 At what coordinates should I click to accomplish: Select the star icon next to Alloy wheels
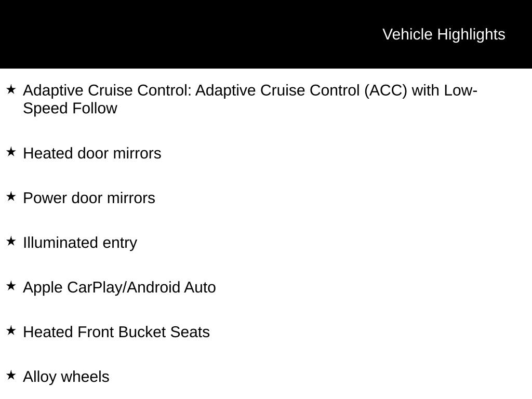click(x=11, y=376)
